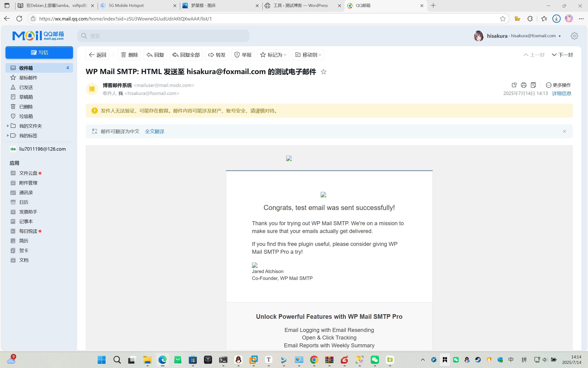The image size is (588, 368).
Task: Close the translation suggestion bar
Action: (564, 131)
